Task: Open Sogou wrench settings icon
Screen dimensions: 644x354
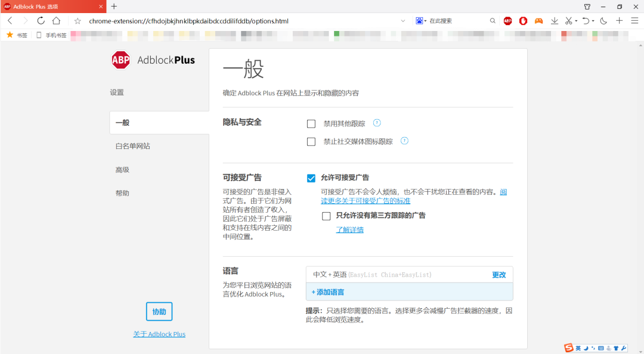Action: pyautogui.click(x=624, y=348)
